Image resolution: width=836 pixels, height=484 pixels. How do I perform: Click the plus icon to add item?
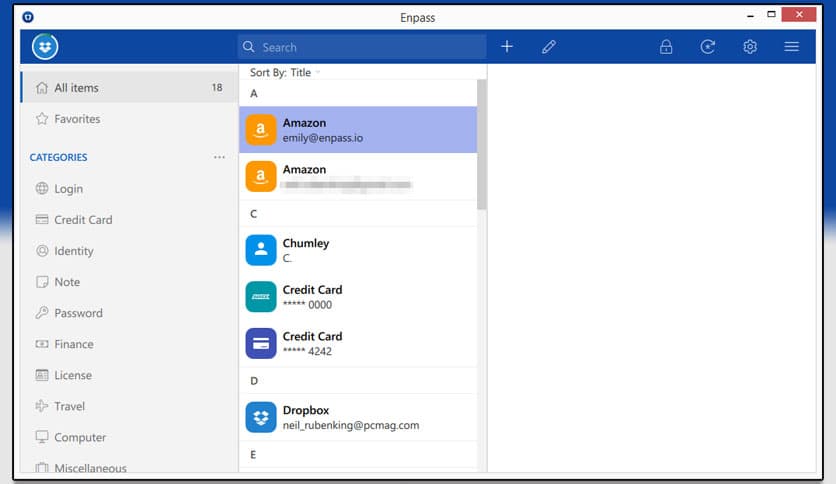tap(507, 47)
